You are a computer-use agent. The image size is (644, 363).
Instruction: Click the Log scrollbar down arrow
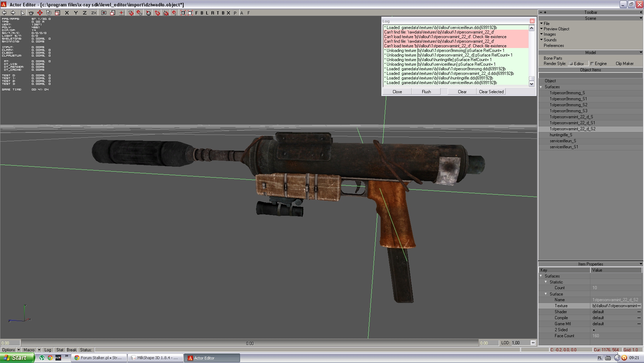(x=532, y=84)
